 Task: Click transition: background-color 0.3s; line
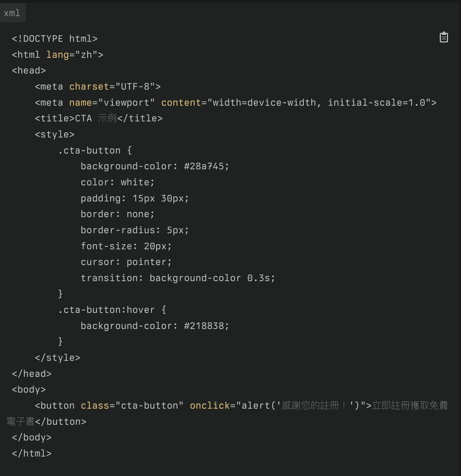pos(178,278)
